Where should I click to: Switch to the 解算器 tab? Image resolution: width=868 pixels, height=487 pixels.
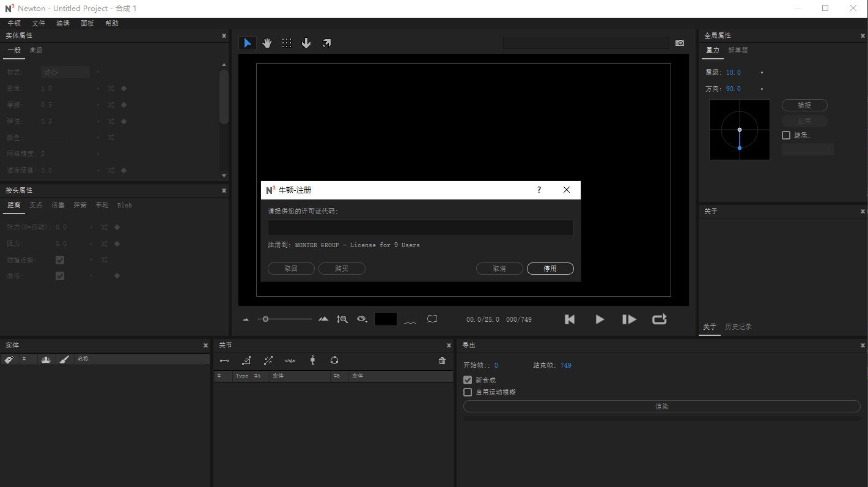pos(738,51)
